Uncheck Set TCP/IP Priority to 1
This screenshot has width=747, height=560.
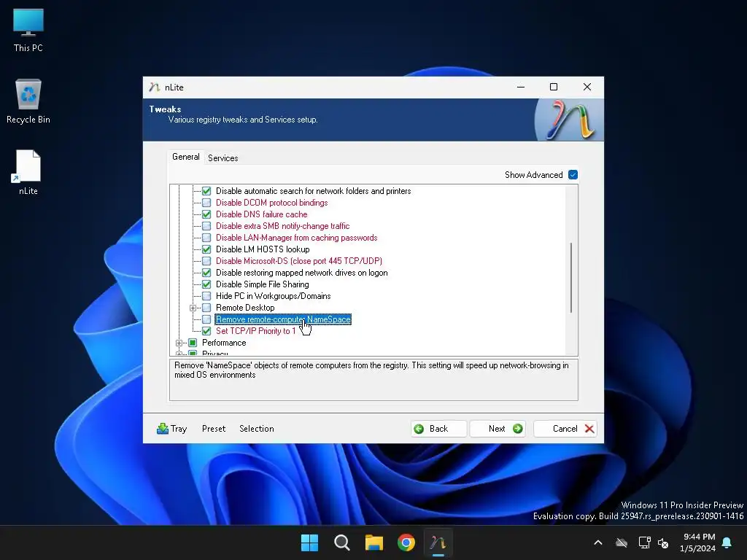pos(206,331)
